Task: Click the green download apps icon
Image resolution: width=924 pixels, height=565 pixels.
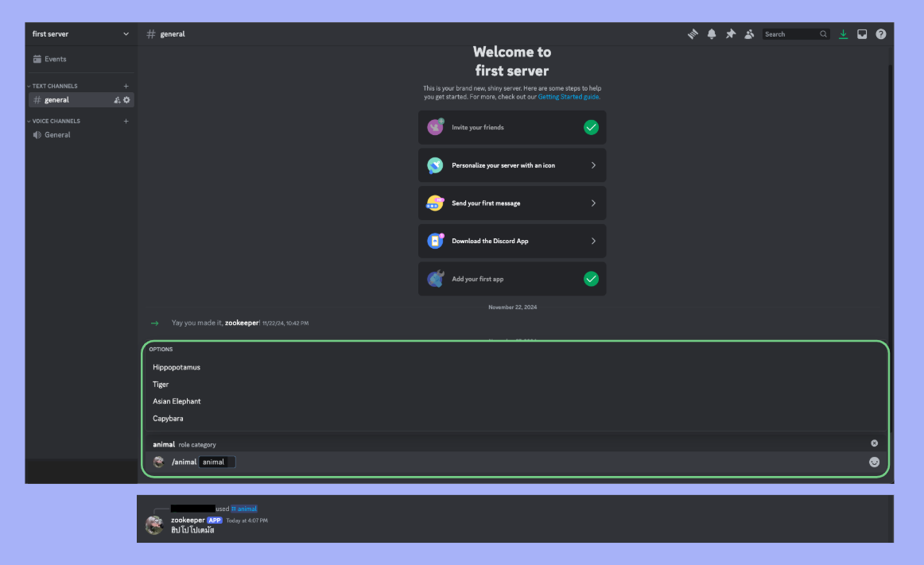Action: [843, 34]
